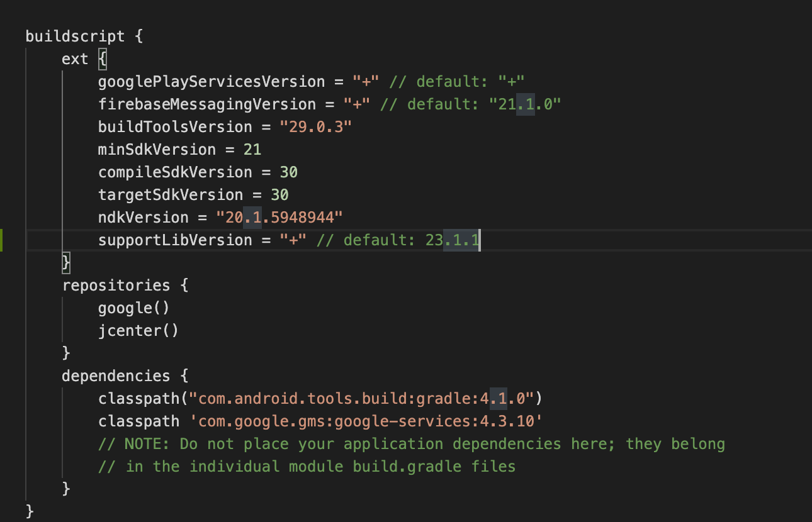Click the 'NOTE: Do not place' comment line
812x522 pixels.
point(412,443)
